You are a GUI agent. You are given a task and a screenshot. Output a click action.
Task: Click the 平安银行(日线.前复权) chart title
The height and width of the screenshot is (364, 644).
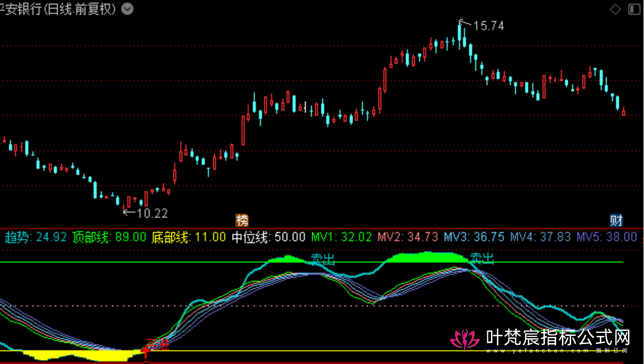[x=58, y=9]
